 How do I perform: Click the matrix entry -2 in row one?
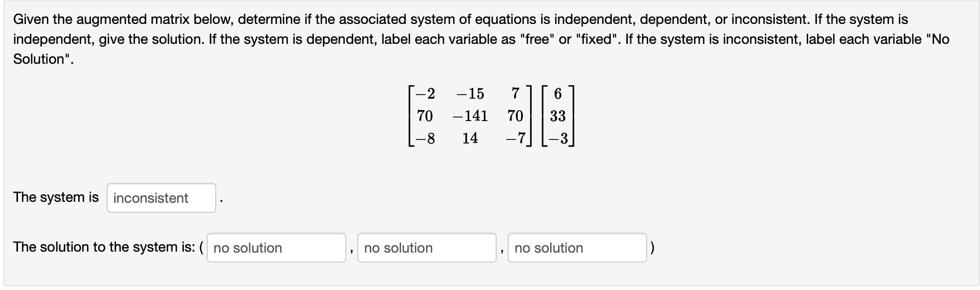pos(425,94)
